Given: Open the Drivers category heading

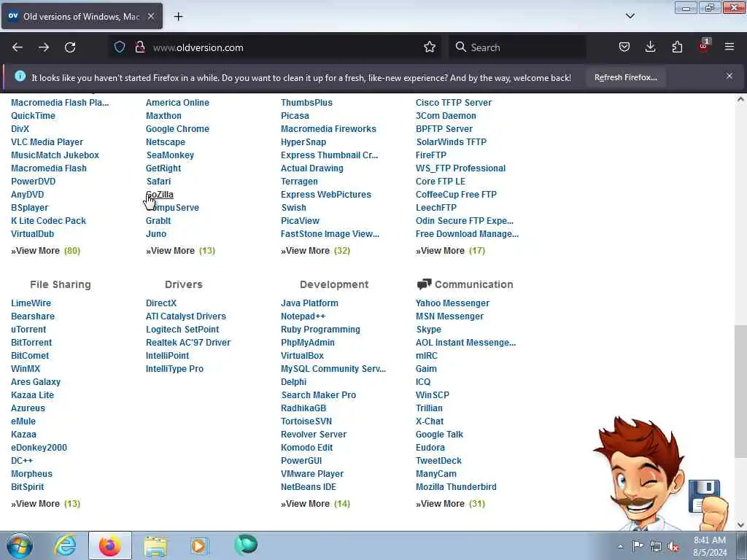Looking at the screenshot, I should (x=183, y=284).
